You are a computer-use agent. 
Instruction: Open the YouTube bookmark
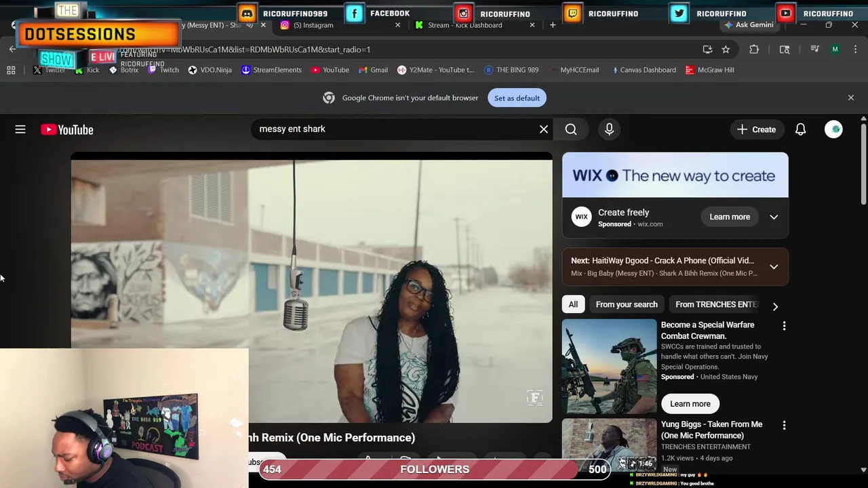pyautogui.click(x=330, y=70)
